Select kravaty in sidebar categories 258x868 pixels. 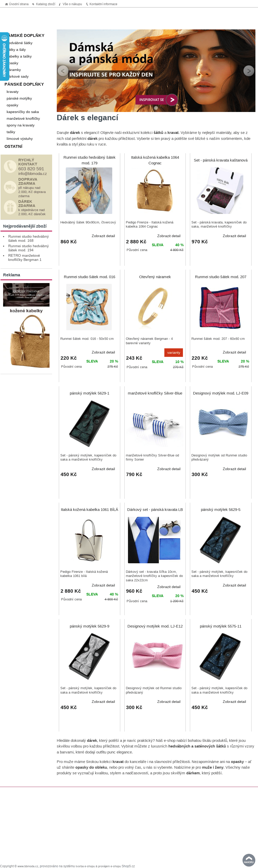click(12, 92)
